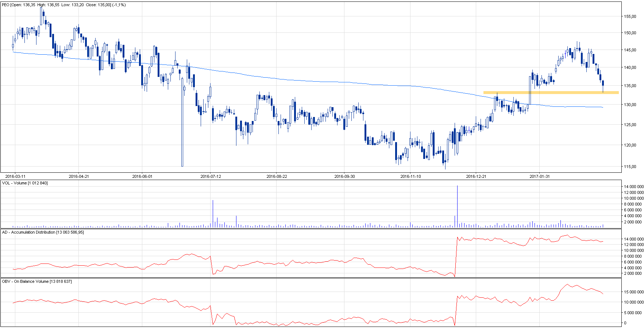The height and width of the screenshot is (328, 644).
Task: Click the 135,00 price axis label
Action: pyautogui.click(x=630, y=86)
